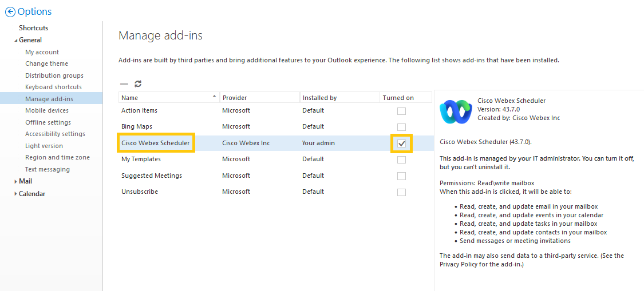Sort the list by Provider column
The width and height of the screenshot is (644, 291).
click(x=235, y=98)
